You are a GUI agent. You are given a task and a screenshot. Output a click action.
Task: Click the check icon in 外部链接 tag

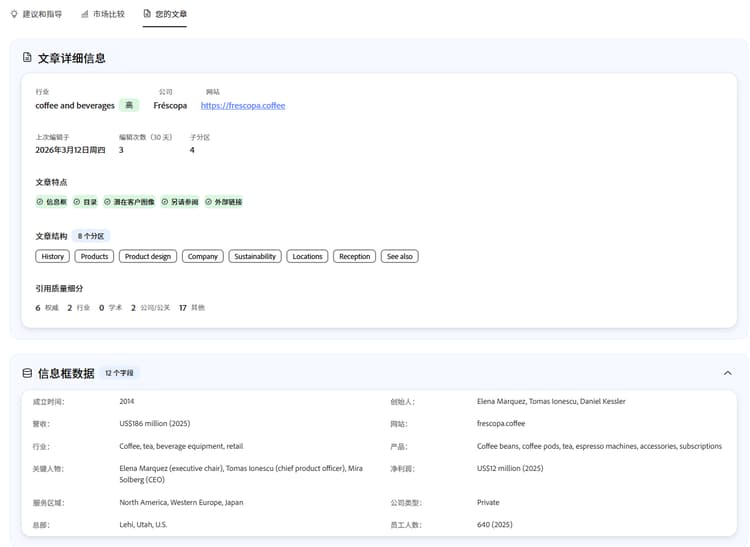click(x=209, y=202)
